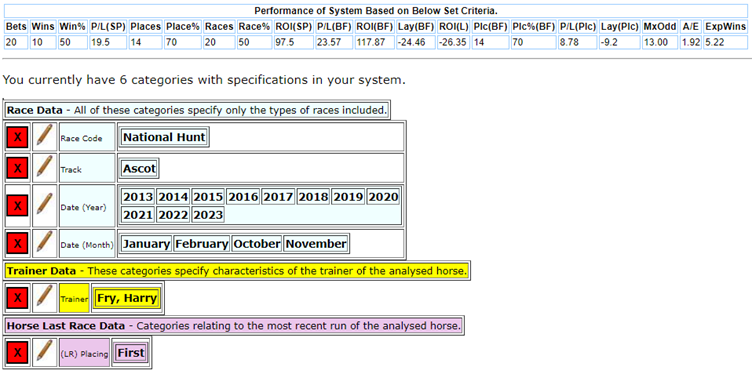Click the 13.00 MxOdd value cell
Screen dimensions: 752x374
660,42
